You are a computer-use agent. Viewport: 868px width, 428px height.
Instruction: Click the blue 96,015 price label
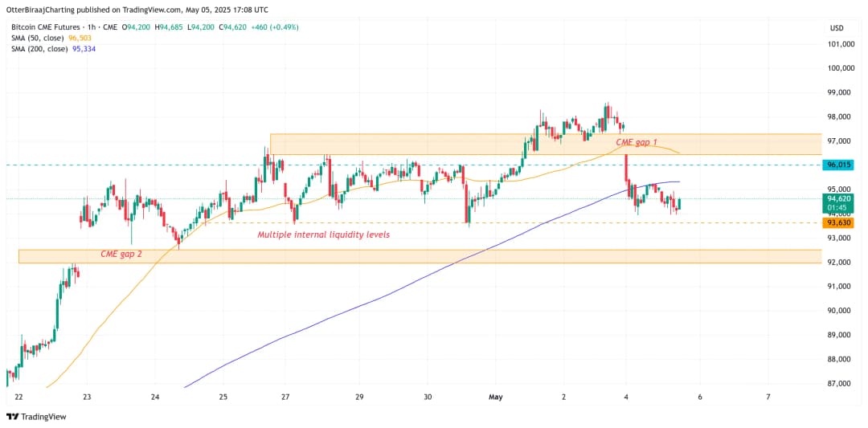point(838,165)
